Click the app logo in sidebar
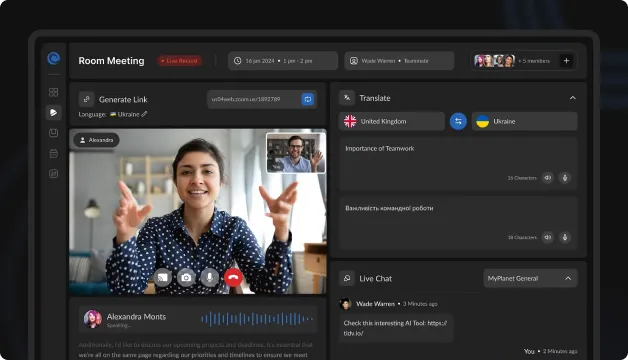The image size is (628, 360). coord(54,58)
